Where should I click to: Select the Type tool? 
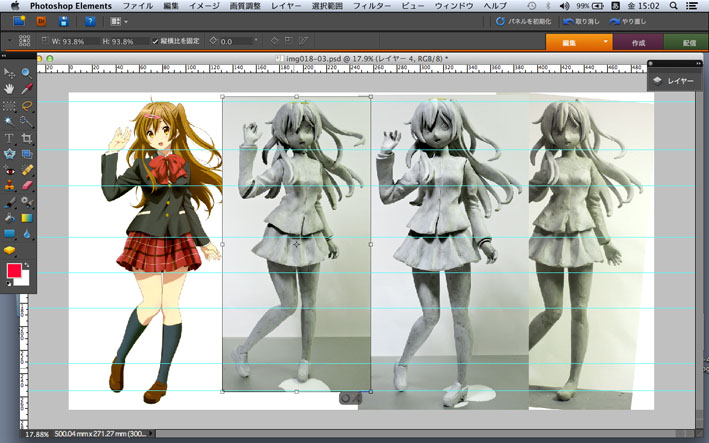[9, 138]
